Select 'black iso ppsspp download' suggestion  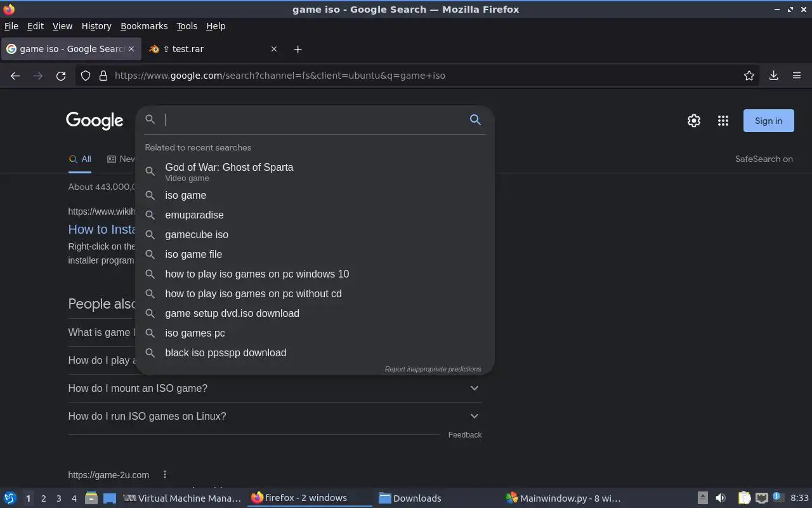315,352
